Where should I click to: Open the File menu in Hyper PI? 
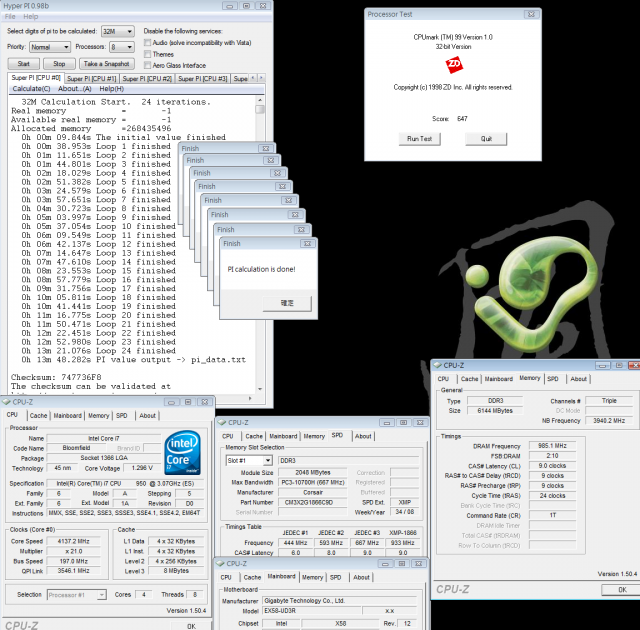coord(10,17)
